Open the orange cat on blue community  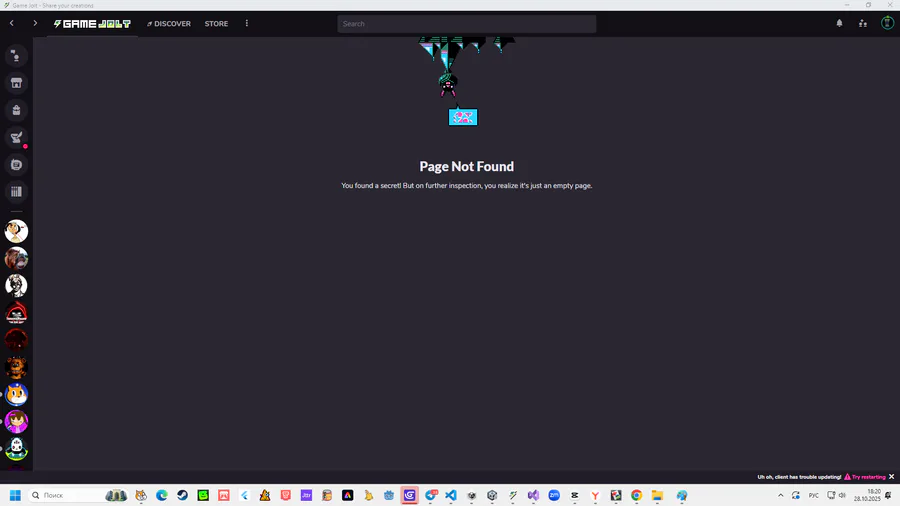[16, 394]
